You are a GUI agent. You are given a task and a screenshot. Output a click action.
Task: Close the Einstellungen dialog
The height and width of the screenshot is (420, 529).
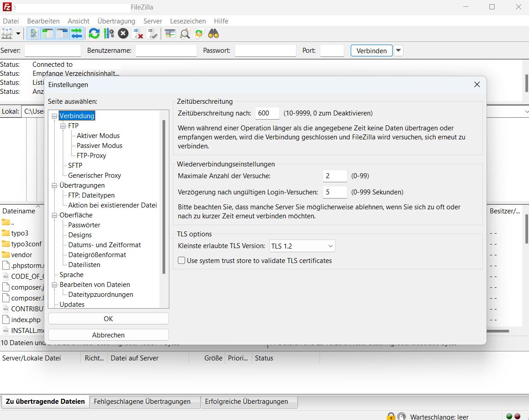tap(477, 84)
